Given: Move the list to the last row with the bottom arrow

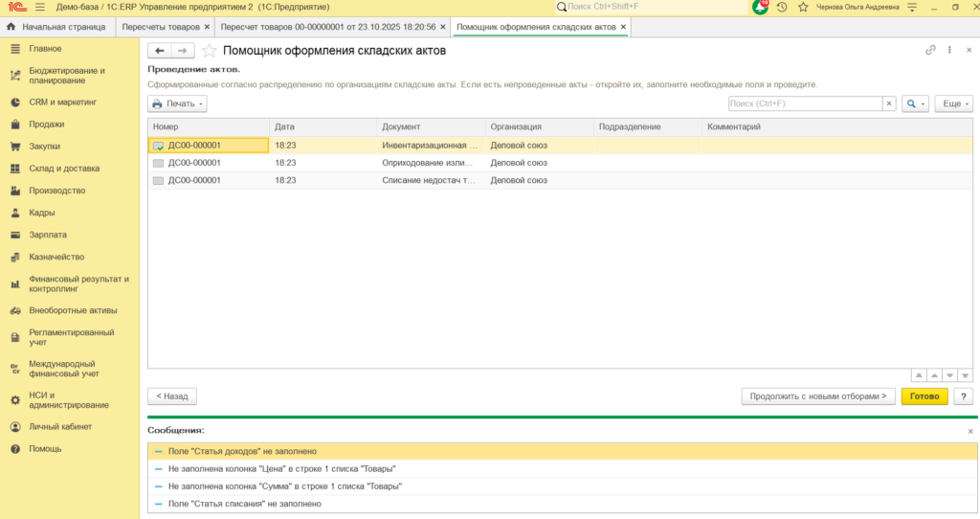Looking at the screenshot, I should (965, 375).
